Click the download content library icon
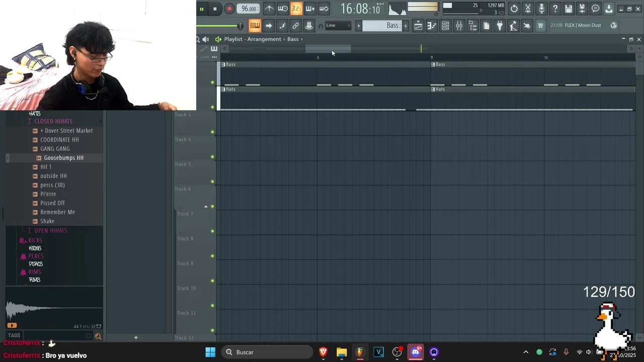This screenshot has height=362, width=644. (609, 9)
